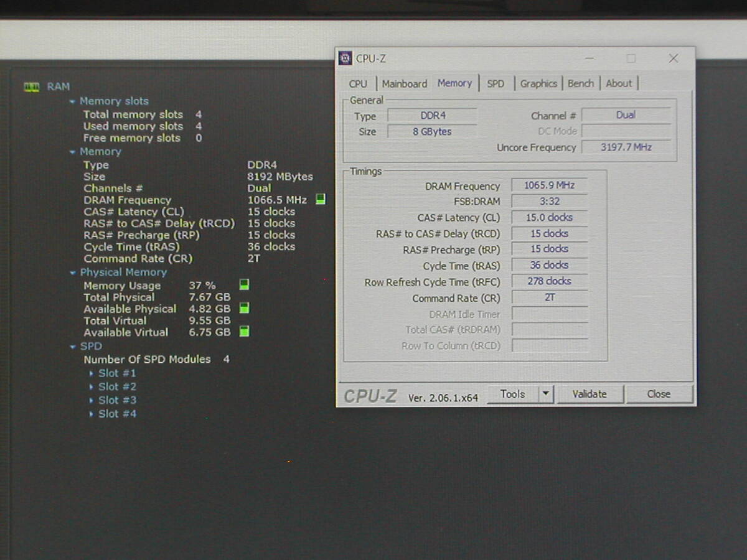
Task: Click the "8192 MBytes" size value in Speccy
Action: tap(280, 177)
